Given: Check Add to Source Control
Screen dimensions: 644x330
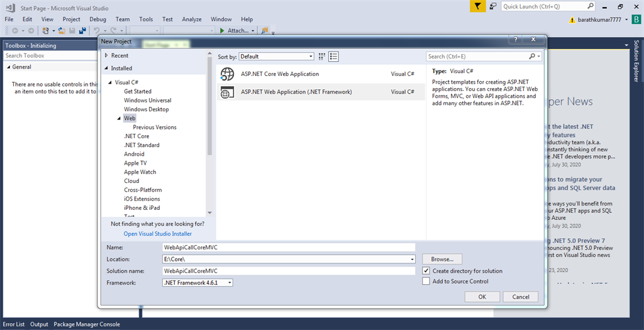Looking at the screenshot, I should 426,281.
